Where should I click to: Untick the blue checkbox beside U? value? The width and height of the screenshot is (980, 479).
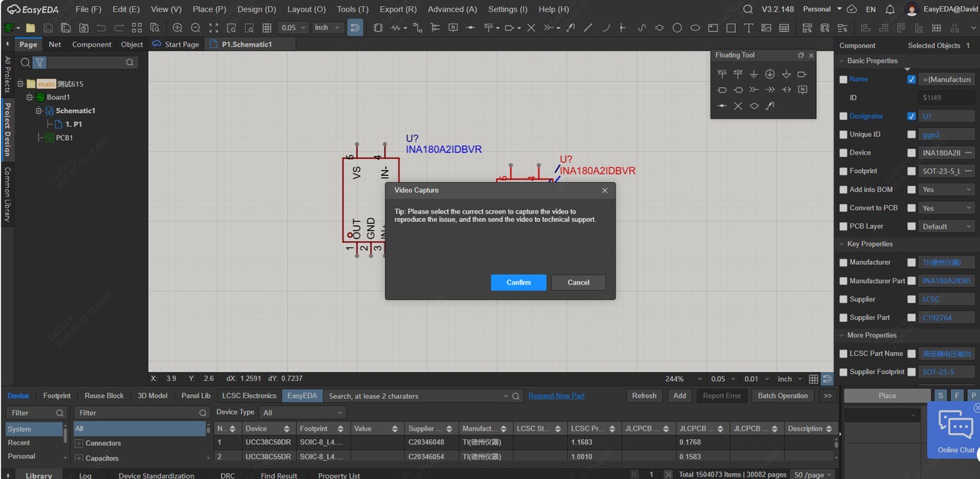coord(911,116)
